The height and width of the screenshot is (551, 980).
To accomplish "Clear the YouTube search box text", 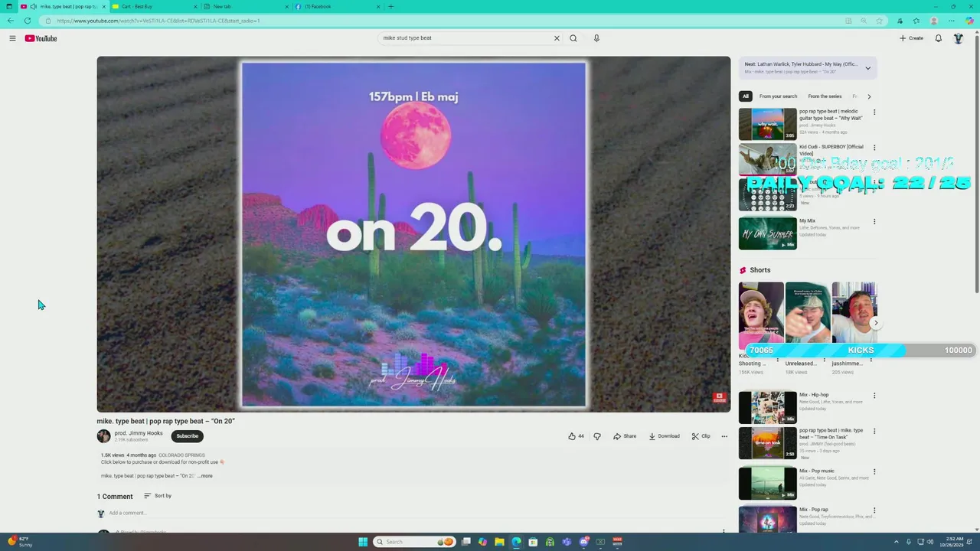I will (x=557, y=38).
